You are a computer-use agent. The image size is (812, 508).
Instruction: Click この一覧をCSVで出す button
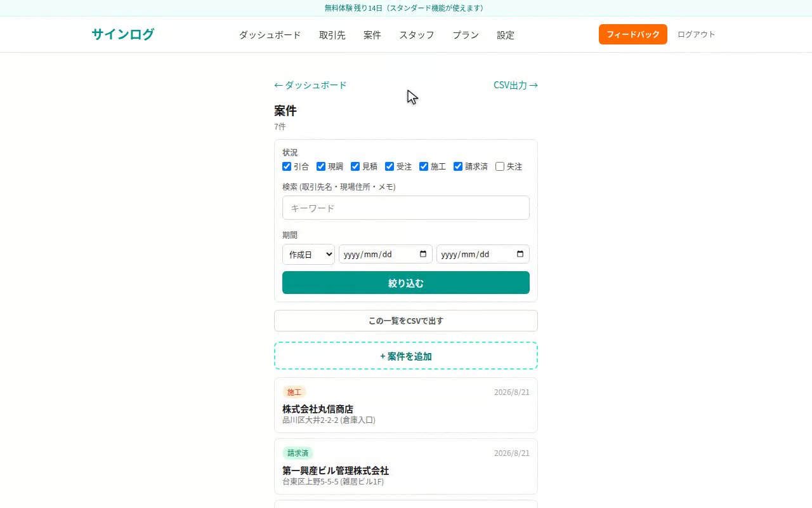tap(406, 321)
